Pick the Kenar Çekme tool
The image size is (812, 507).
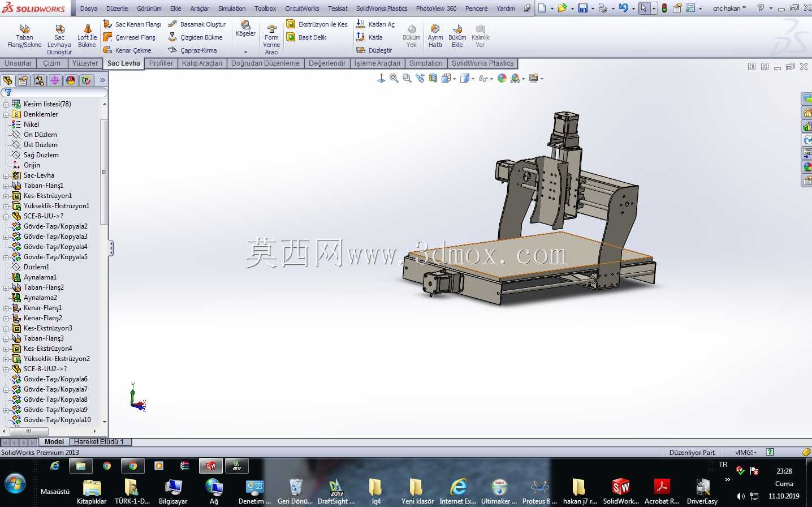127,50
